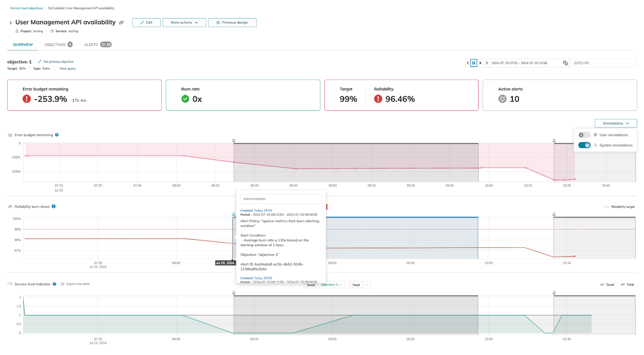Step time range forward with right chevron
This screenshot has height=355, width=644.
pyautogui.click(x=487, y=63)
